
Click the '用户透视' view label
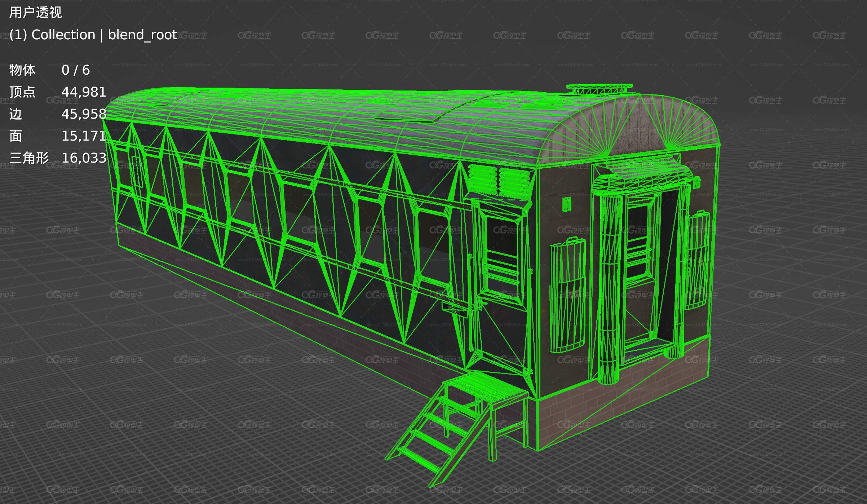click(x=35, y=13)
